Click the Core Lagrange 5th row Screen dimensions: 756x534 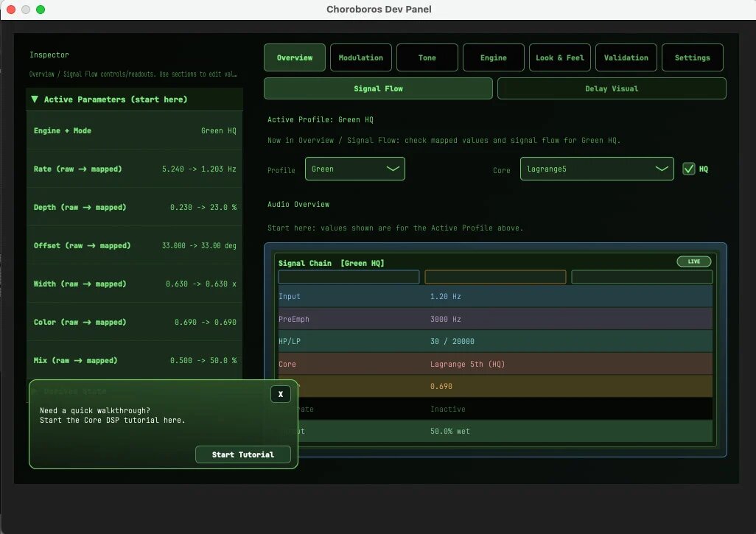(x=495, y=364)
